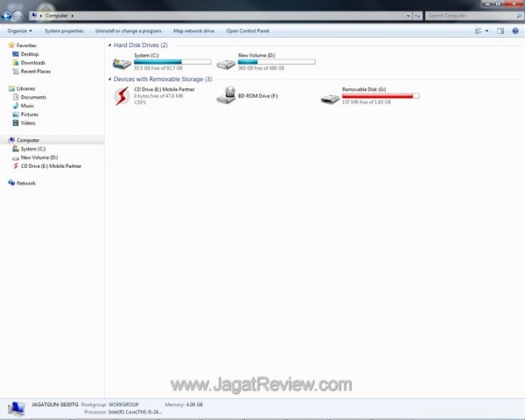Open CD Drive (E:) Mobile Partner icon
The width and height of the screenshot is (525, 420).
click(122, 96)
